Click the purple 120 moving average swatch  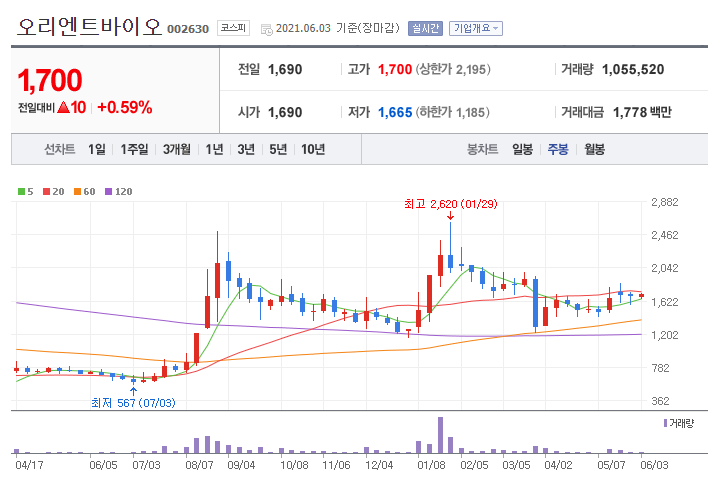click(108, 192)
